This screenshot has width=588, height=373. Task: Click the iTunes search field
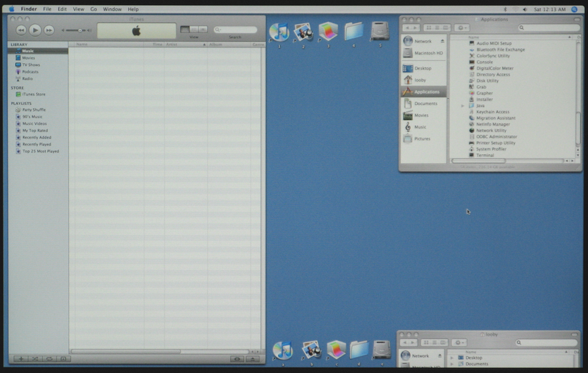point(235,29)
